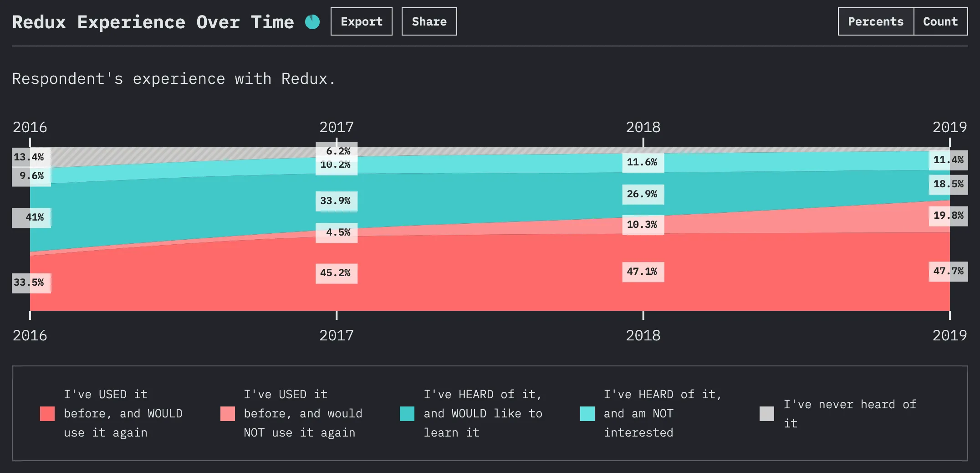The height and width of the screenshot is (473, 980).
Task: Click the red 'WOULD use it again' legend swatch
Action: [x=47, y=414]
